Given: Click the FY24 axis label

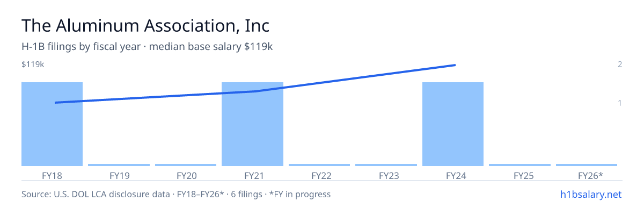Looking at the screenshot, I should click(x=453, y=175).
